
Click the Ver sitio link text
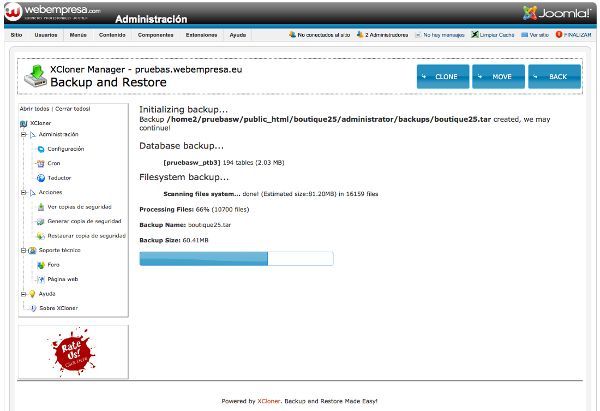pos(539,35)
